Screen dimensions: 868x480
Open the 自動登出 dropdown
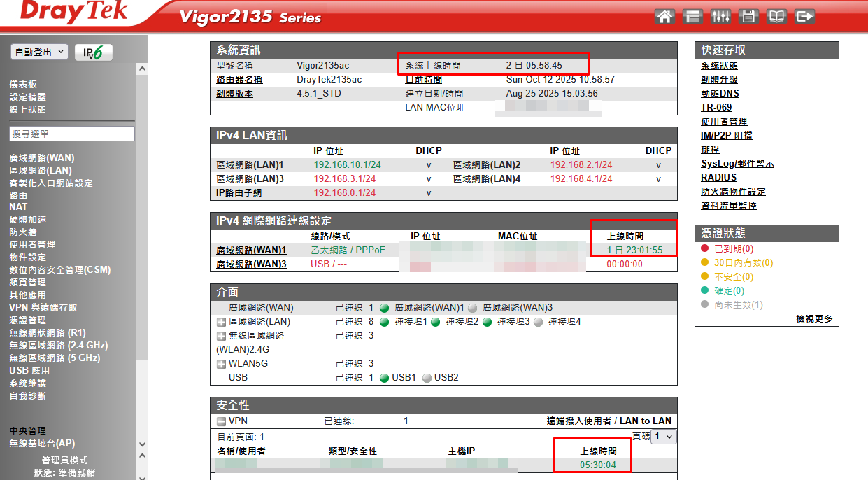pyautogui.click(x=39, y=52)
